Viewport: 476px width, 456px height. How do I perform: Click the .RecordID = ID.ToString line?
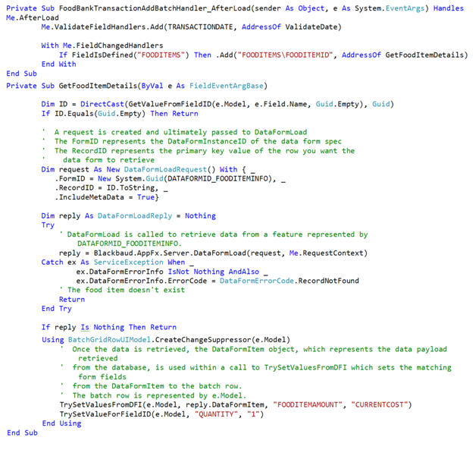click(x=111, y=187)
